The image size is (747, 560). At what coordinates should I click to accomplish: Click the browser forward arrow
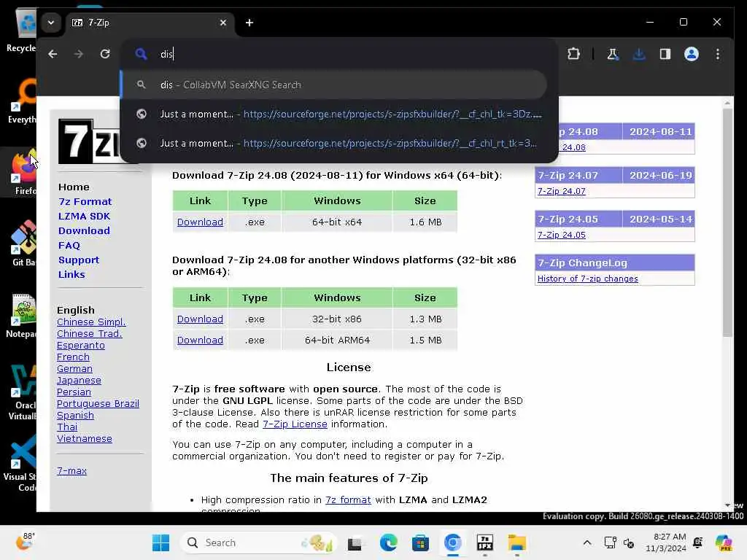point(79,54)
